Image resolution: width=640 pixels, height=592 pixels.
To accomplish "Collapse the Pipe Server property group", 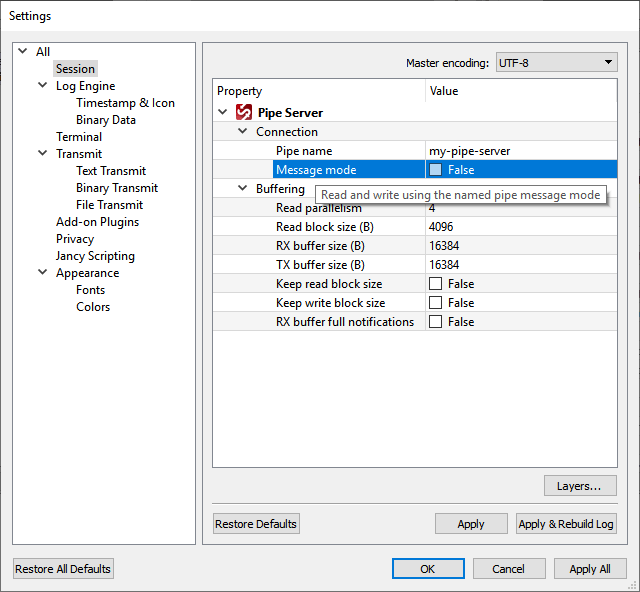I will (222, 112).
